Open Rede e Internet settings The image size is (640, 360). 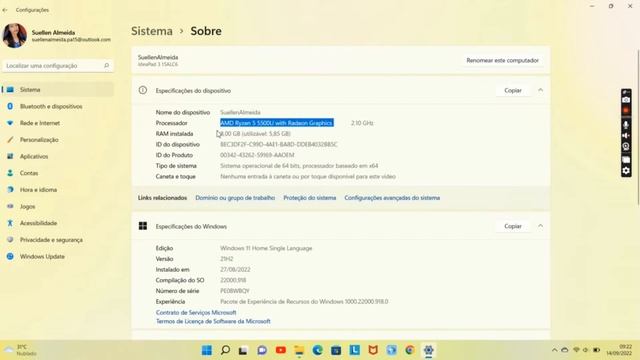[58, 123]
